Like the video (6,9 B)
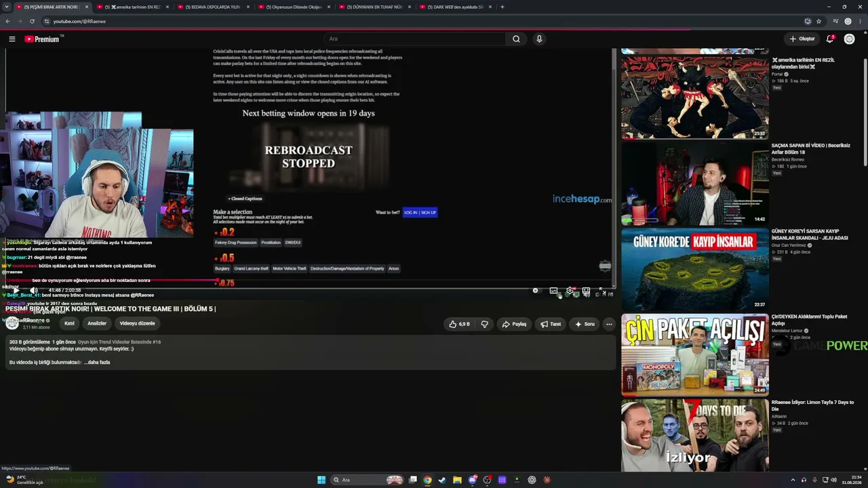 (x=459, y=324)
